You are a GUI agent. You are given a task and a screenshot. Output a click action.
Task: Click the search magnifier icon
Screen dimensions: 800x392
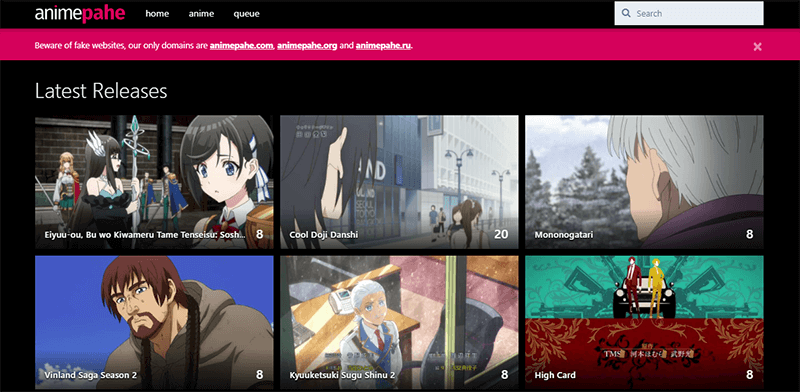627,13
